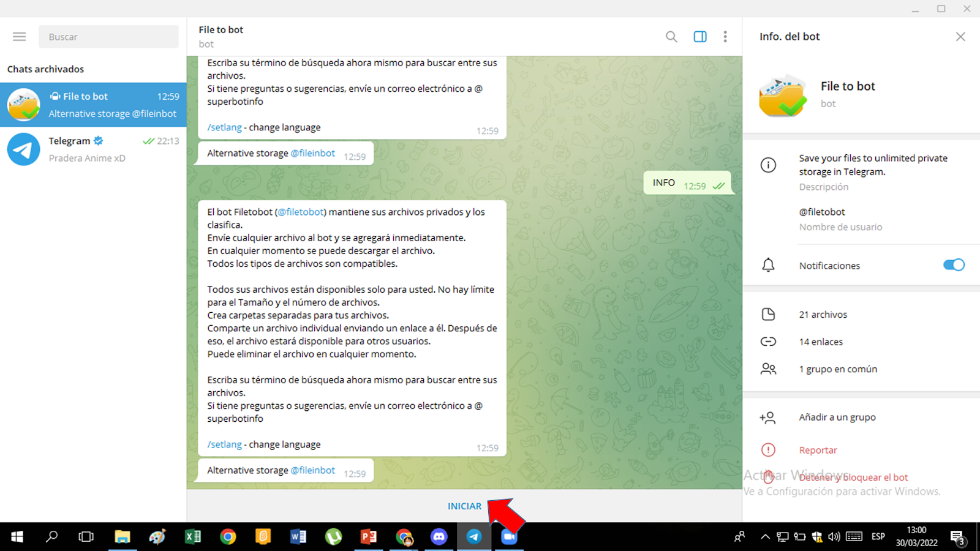Screen dimensions: 980x551
Task: Open PowerPoint from the taskbar
Action: point(369,537)
